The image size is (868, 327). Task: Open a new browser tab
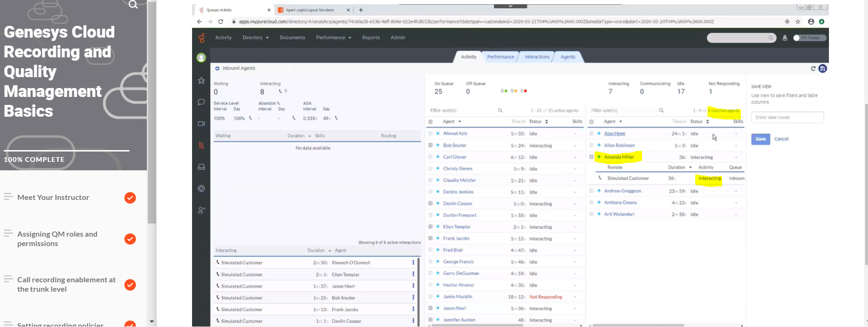pyautogui.click(x=361, y=10)
